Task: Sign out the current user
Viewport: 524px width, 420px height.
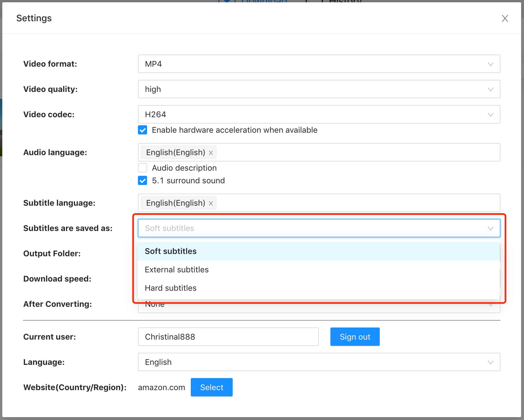Action: pos(355,337)
